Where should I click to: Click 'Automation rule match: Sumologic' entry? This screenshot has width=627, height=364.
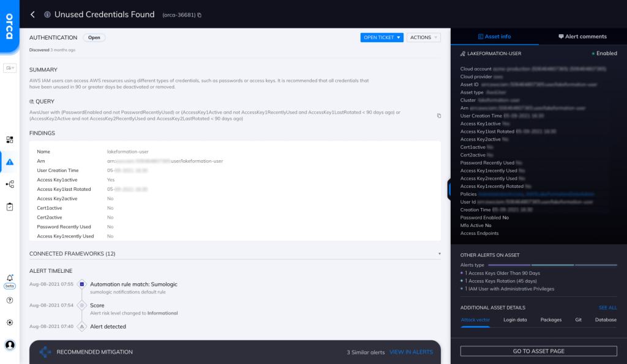pyautogui.click(x=133, y=284)
